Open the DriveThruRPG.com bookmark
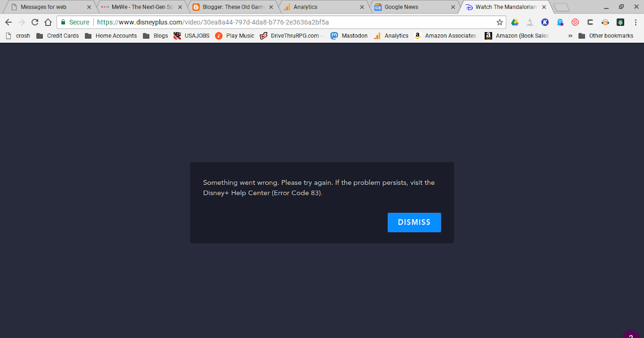The image size is (644, 338). 291,36
